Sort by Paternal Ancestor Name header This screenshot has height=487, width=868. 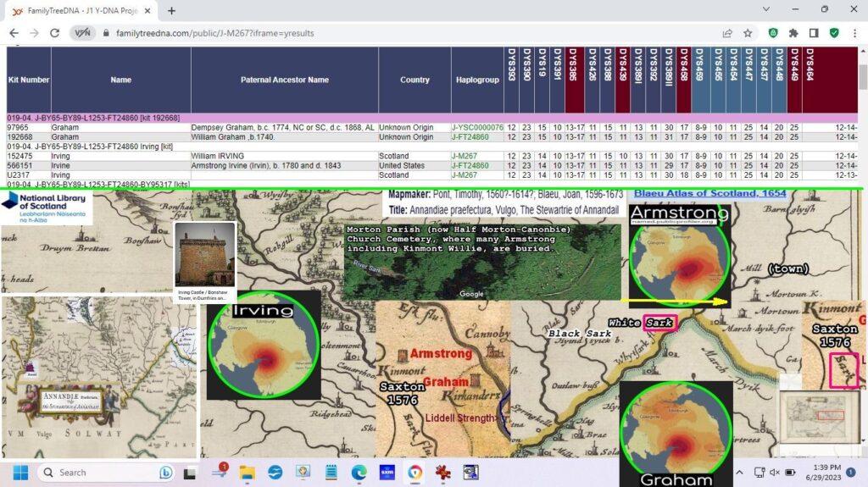(285, 80)
